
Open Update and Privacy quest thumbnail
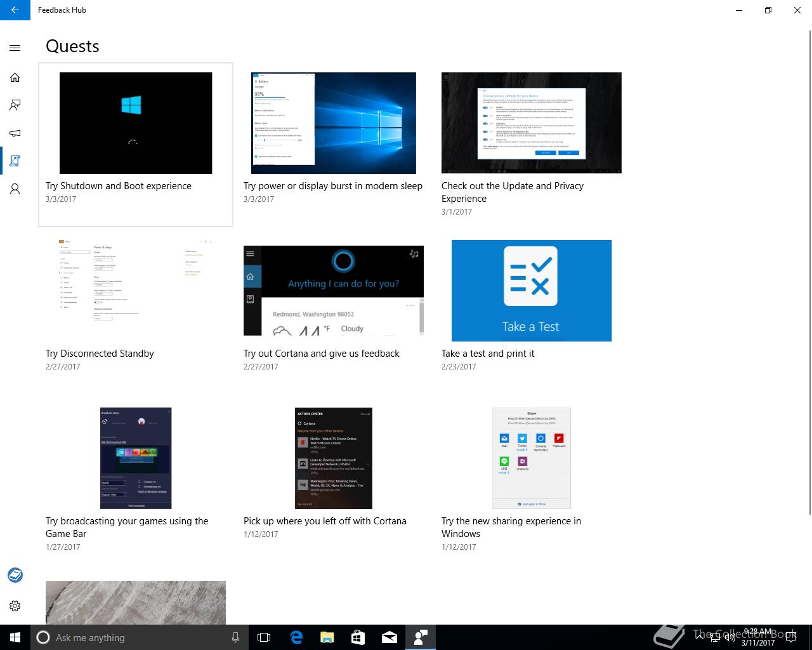[x=532, y=123]
